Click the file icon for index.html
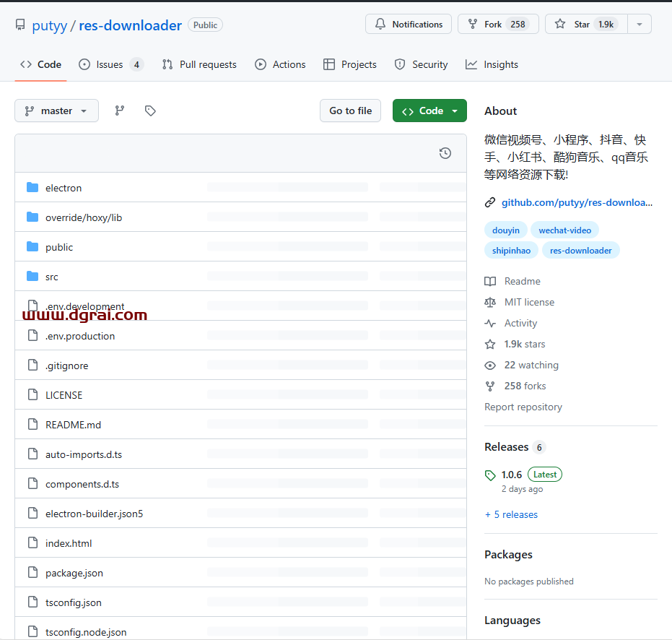This screenshot has width=672, height=640. pyautogui.click(x=32, y=542)
